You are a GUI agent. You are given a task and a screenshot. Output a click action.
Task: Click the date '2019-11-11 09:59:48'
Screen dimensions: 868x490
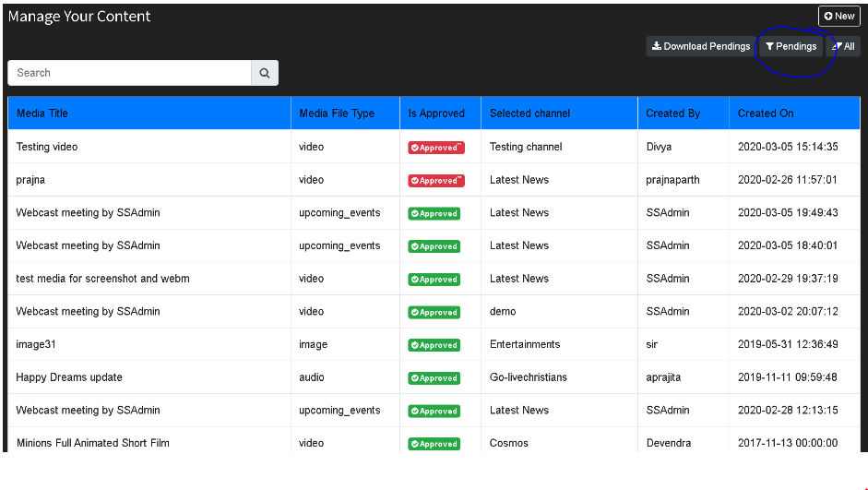click(x=788, y=377)
